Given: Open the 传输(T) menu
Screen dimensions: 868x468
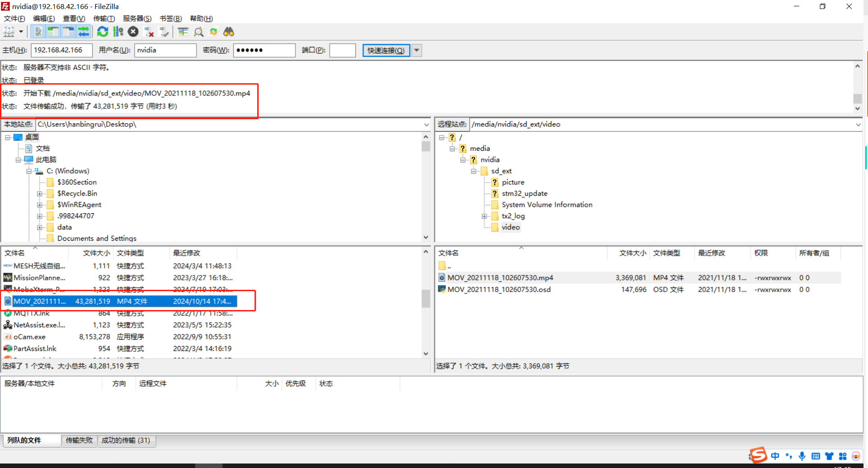Looking at the screenshot, I should [x=104, y=18].
